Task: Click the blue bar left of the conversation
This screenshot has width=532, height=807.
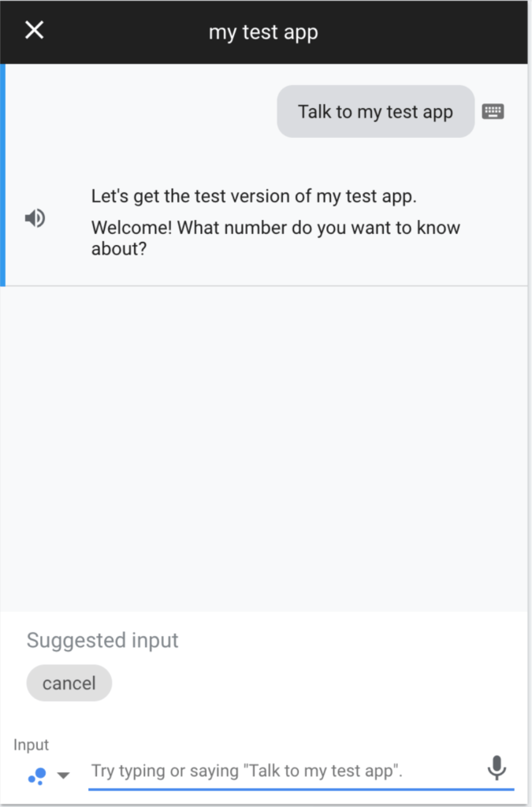Action: pos(3,175)
